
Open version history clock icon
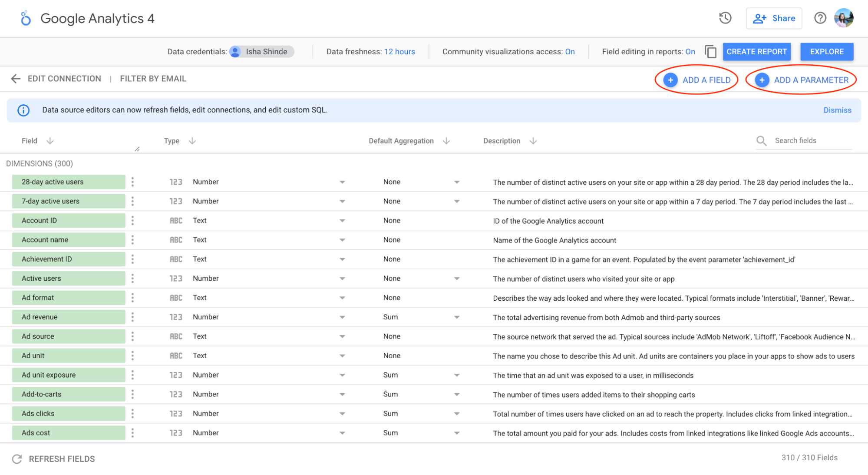click(x=725, y=18)
